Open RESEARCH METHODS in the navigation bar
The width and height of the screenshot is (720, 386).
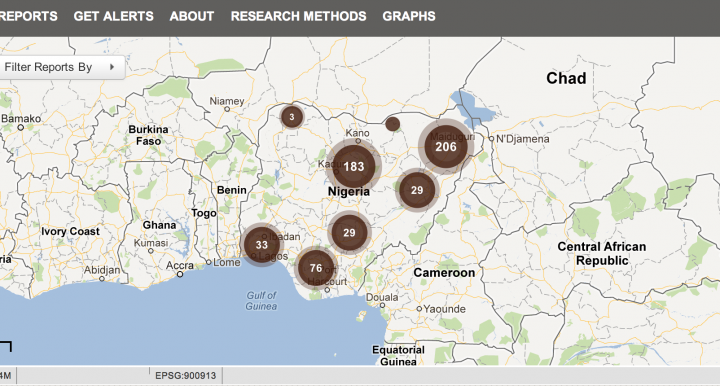point(298,17)
